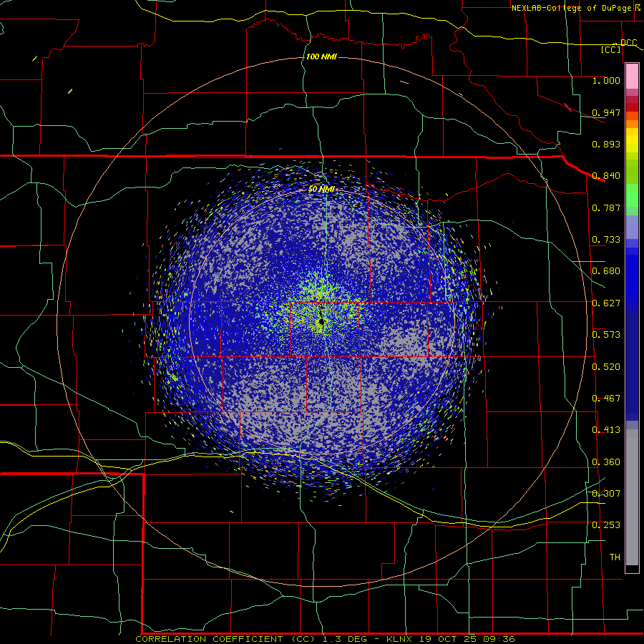Screen dimensions: 644x644
Task: Click the 09:36 timestamp
Action: click(x=499, y=639)
